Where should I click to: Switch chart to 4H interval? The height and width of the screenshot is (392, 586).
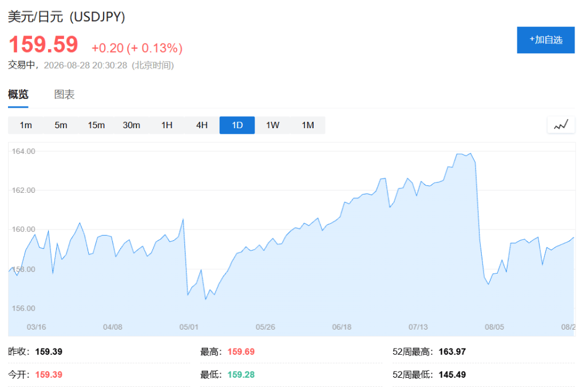(x=202, y=125)
